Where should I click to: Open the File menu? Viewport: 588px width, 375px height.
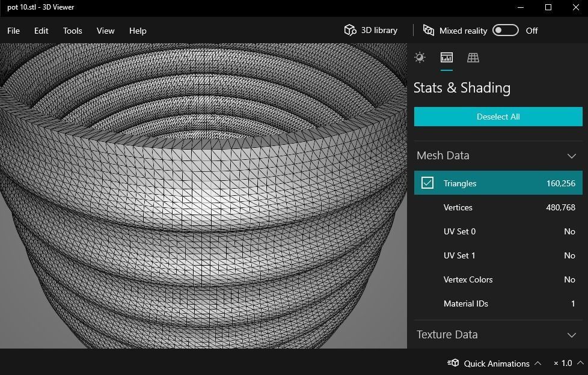click(13, 31)
